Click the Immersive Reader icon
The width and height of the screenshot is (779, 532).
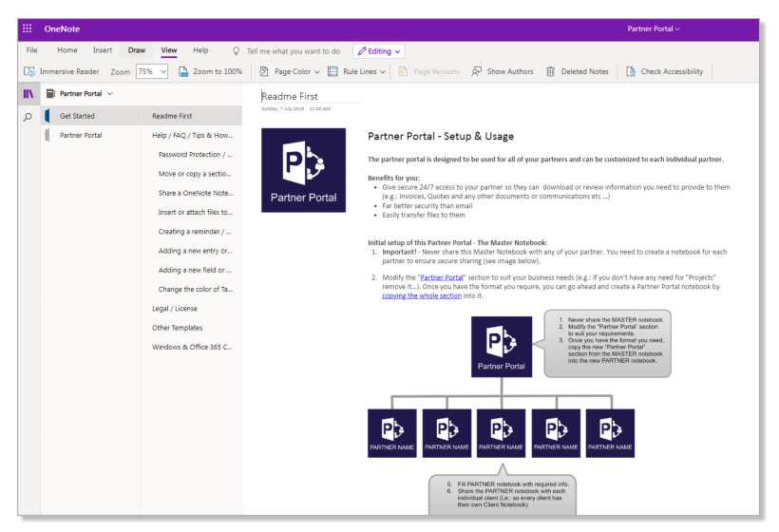click(x=29, y=71)
